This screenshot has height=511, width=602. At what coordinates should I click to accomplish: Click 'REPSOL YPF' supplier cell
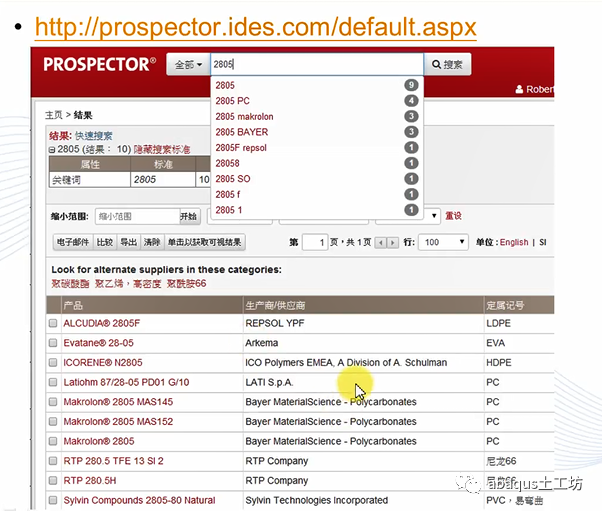(x=275, y=323)
